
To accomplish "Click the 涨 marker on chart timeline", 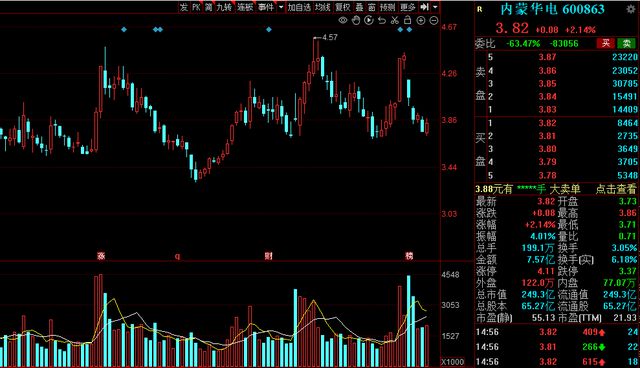I will coord(101,256).
